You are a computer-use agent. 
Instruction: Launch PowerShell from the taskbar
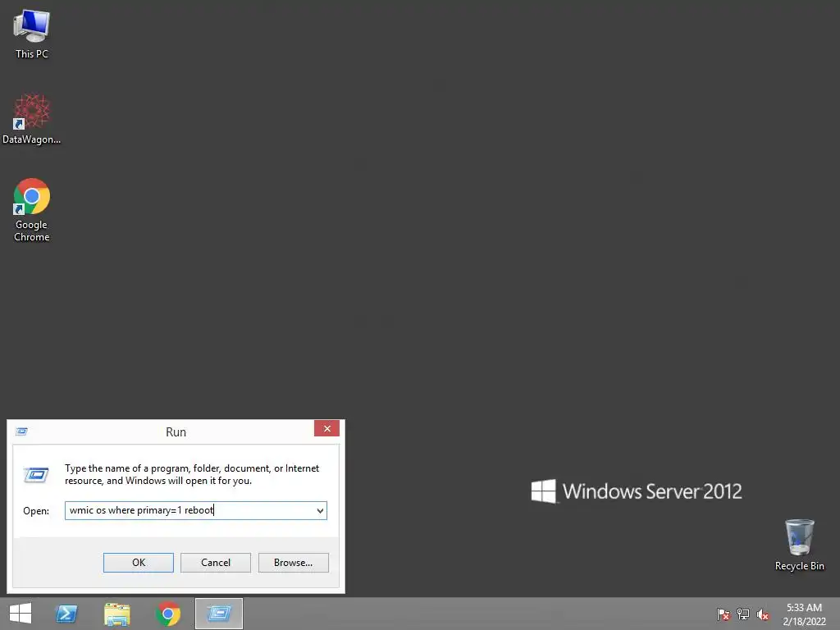pos(67,614)
